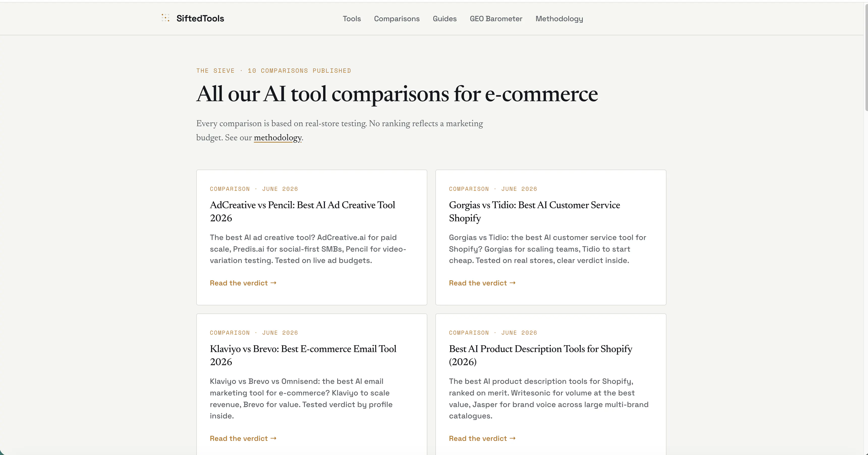
Task: Open the Klaviyo vs Brevo comparison title
Action: tap(303, 355)
